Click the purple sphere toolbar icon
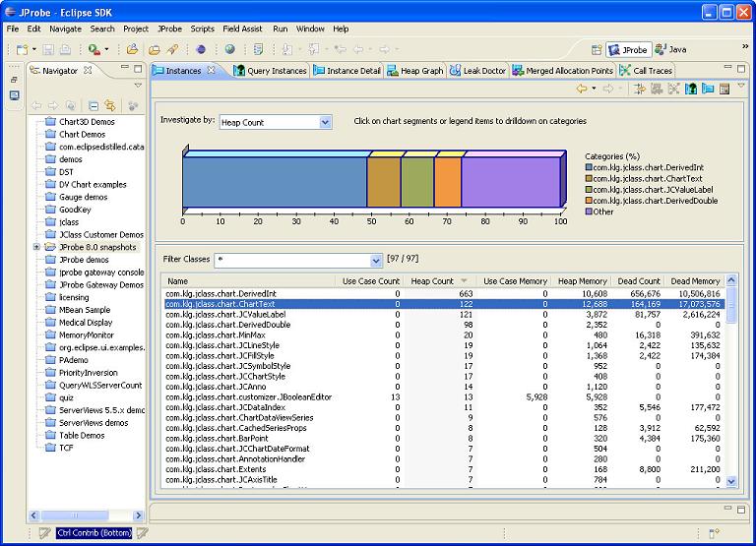The width and height of the screenshot is (756, 546). point(201,49)
